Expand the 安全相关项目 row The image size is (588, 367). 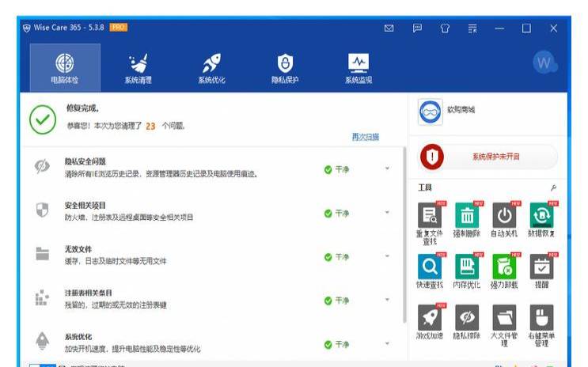[387, 213]
